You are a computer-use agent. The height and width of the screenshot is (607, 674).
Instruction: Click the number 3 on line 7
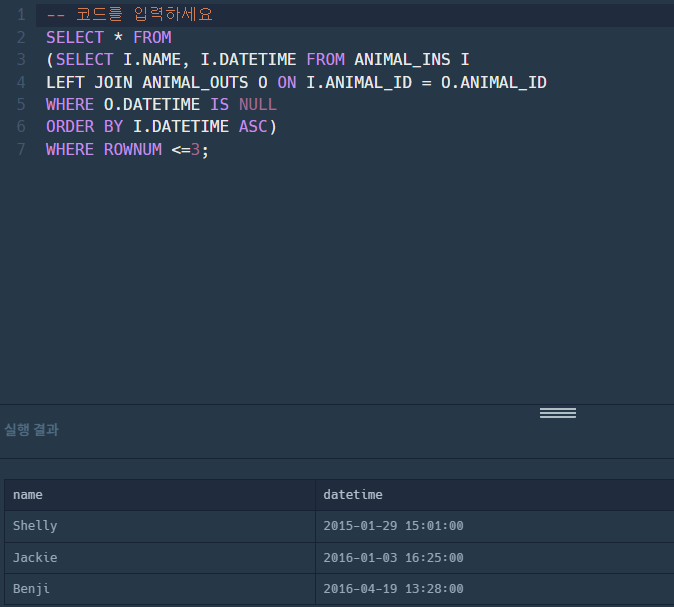point(195,149)
